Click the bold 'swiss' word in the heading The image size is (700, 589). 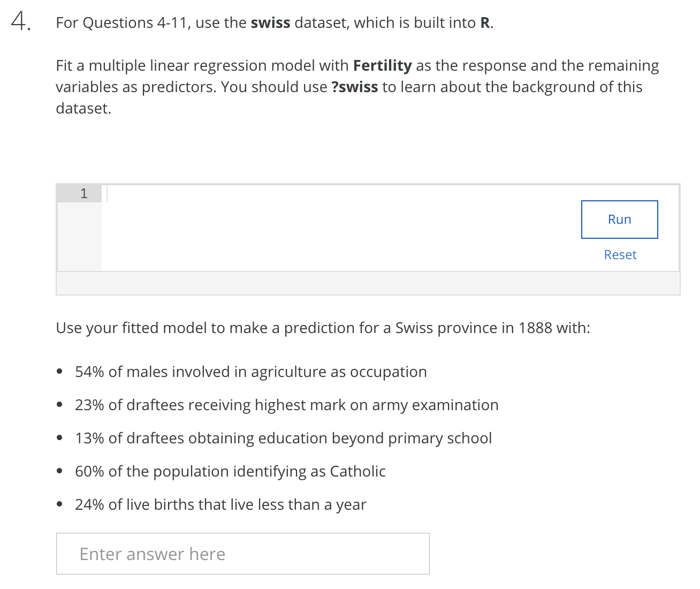[270, 23]
